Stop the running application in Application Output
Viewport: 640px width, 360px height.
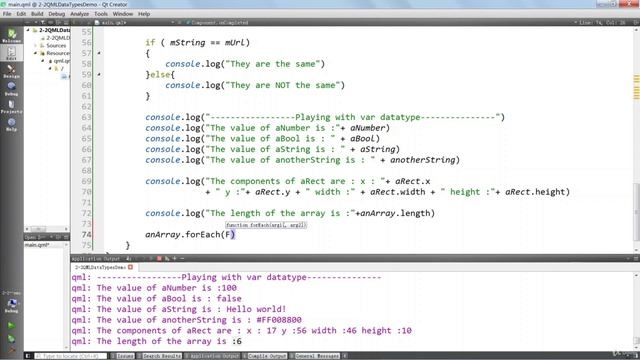pos(159,258)
